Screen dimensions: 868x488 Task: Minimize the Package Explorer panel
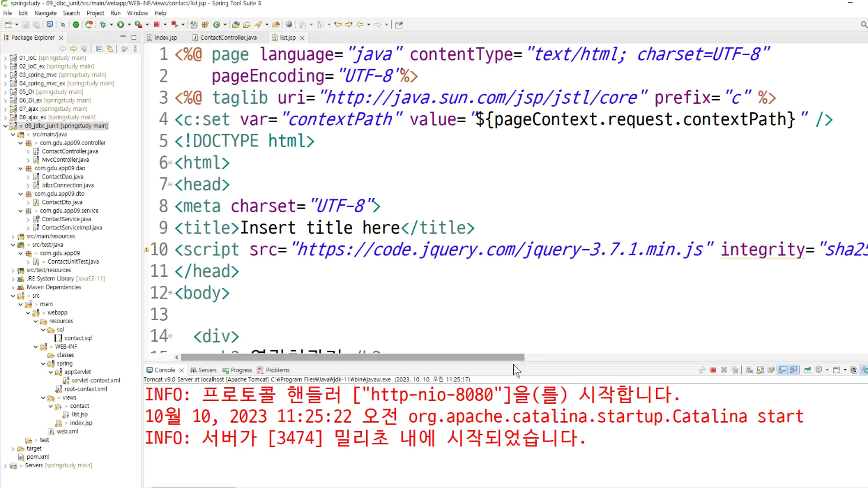(123, 37)
